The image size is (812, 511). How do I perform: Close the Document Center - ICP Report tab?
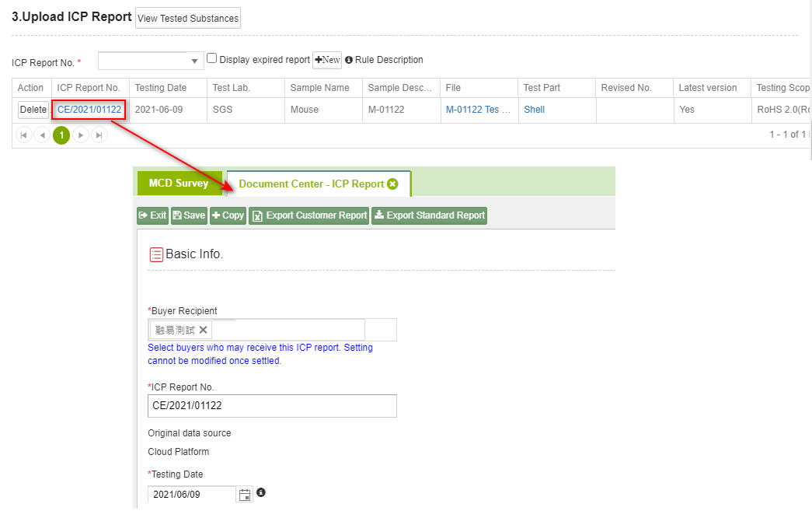[392, 184]
